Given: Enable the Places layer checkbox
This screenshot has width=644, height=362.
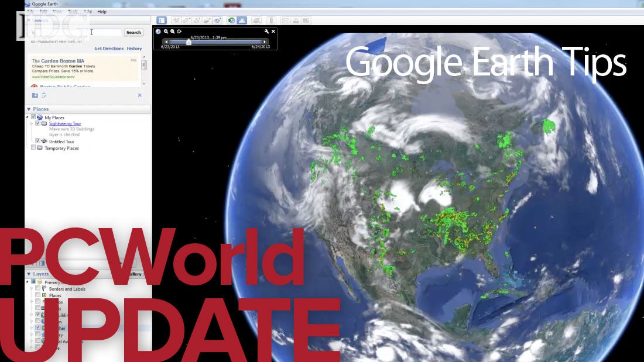Looking at the screenshot, I should 38,295.
